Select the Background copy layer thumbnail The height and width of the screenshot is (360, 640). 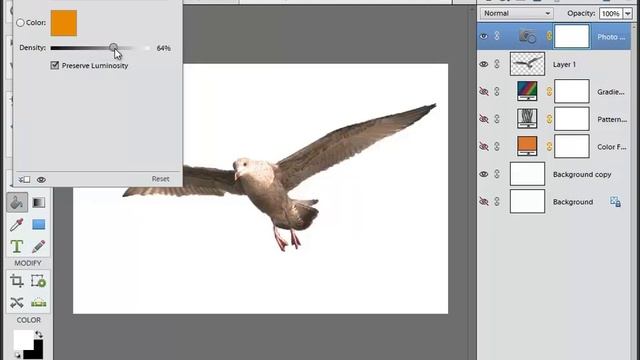point(527,173)
